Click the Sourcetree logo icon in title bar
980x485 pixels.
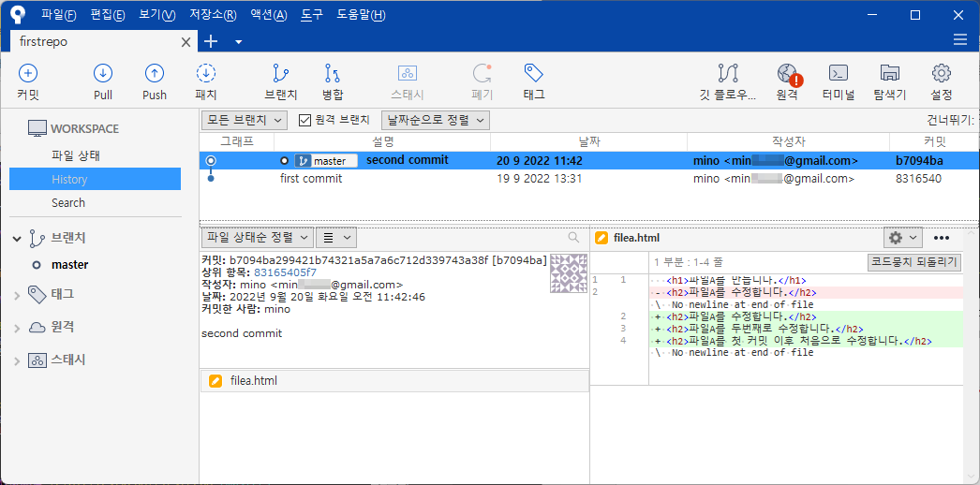[x=20, y=14]
